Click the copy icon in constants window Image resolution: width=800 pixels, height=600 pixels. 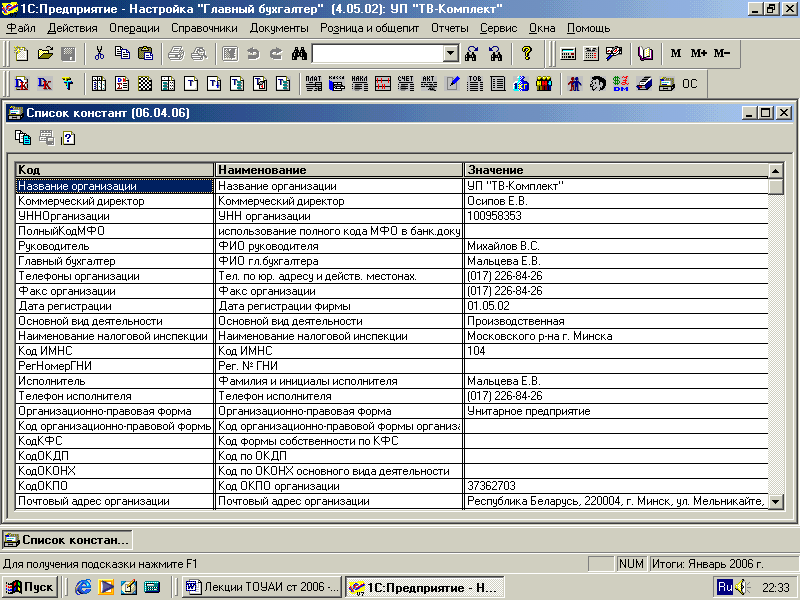(x=22, y=138)
